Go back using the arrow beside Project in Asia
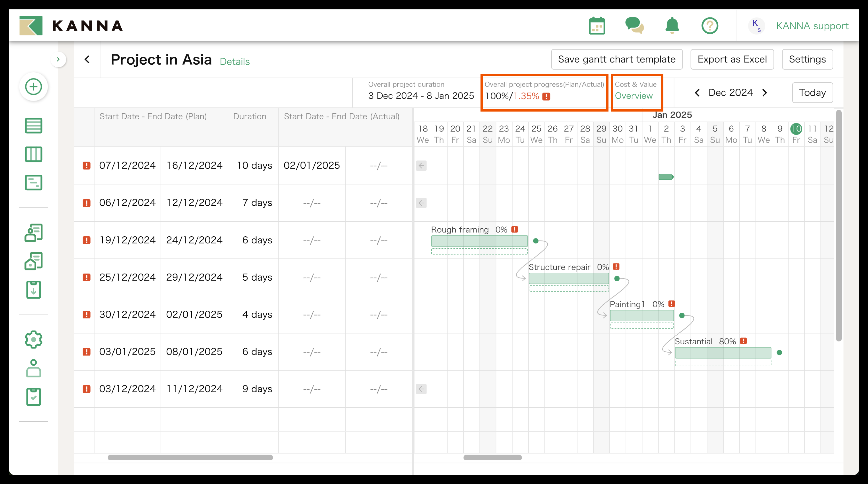The height and width of the screenshot is (484, 868). [87, 60]
